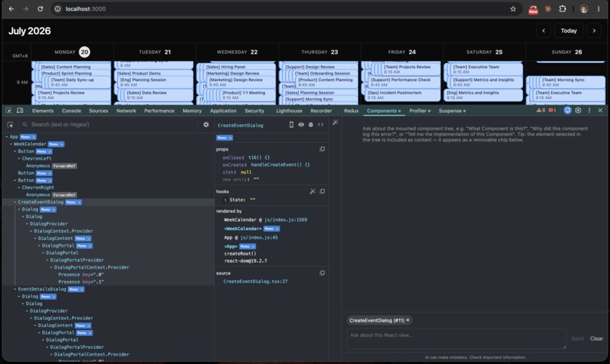Open the Profiler tab
The height and width of the screenshot is (364, 610).
click(420, 110)
